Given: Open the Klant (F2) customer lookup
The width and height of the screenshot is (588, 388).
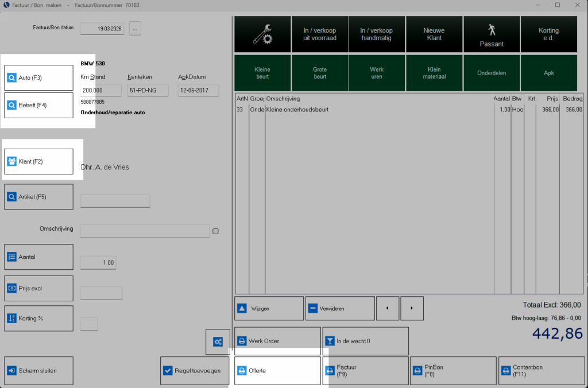Looking at the screenshot, I should 39,162.
